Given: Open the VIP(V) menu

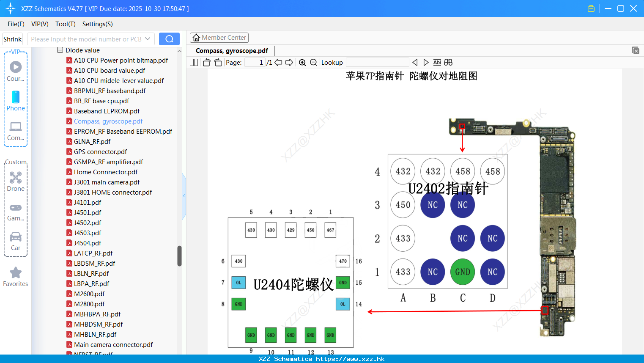Looking at the screenshot, I should 40,24.
